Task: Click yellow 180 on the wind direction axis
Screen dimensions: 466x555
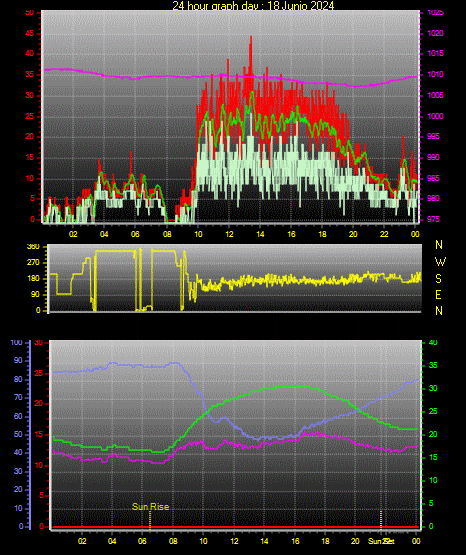Action: point(33,279)
